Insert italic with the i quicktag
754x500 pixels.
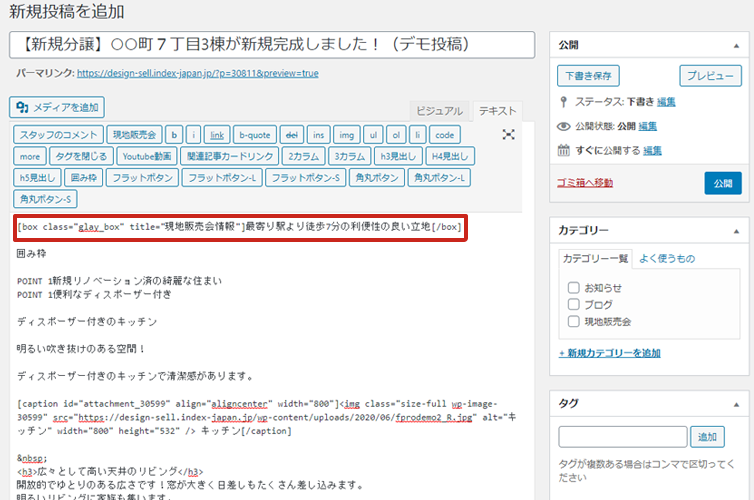[x=194, y=134]
